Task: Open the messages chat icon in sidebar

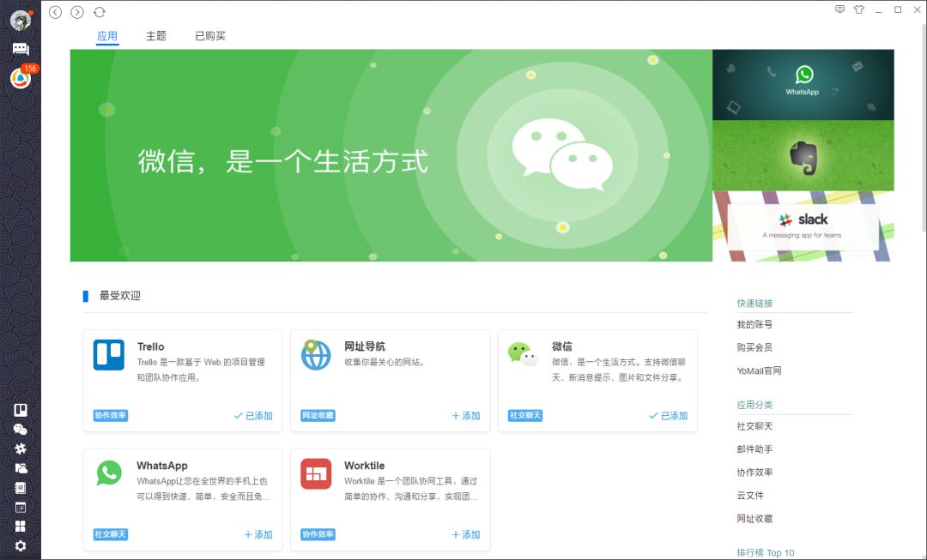Action: (21, 49)
